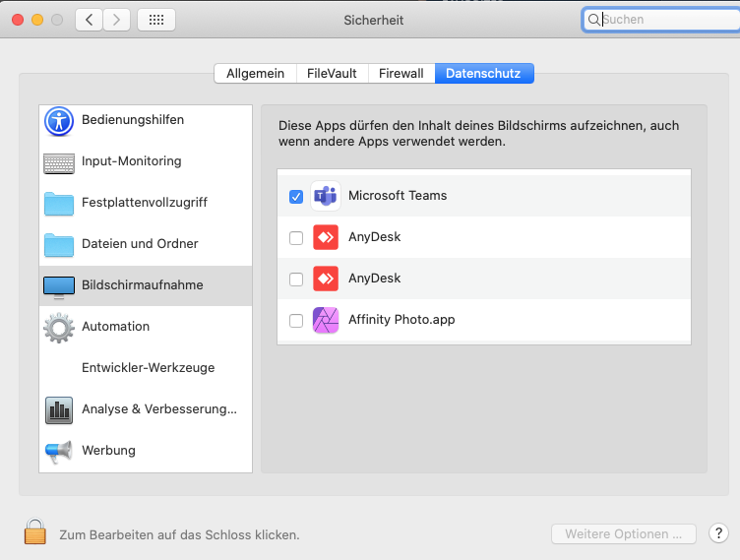Open the Automation gear icon entry
This screenshot has width=740, height=560.
(x=59, y=327)
